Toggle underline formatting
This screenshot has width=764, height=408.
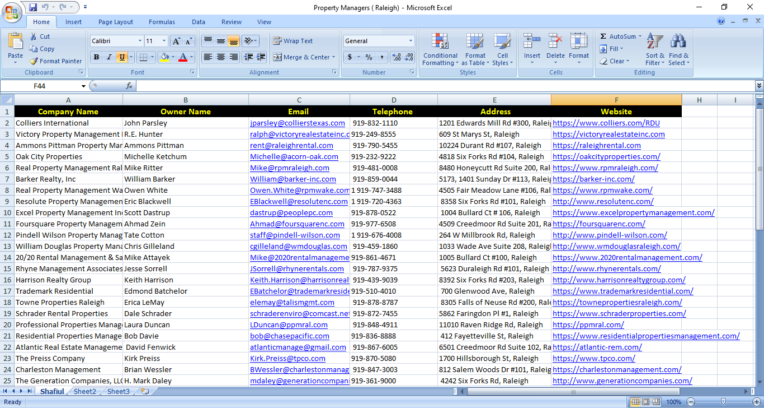[122, 58]
